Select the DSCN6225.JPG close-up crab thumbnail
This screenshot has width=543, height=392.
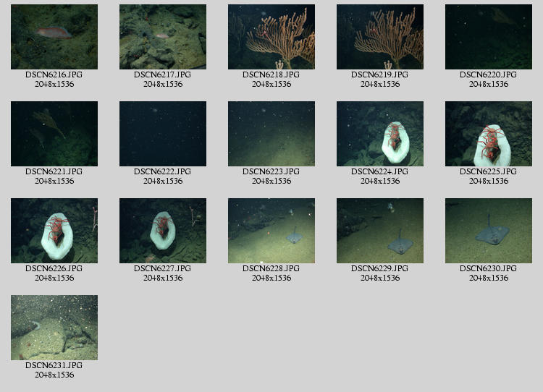[x=489, y=134]
